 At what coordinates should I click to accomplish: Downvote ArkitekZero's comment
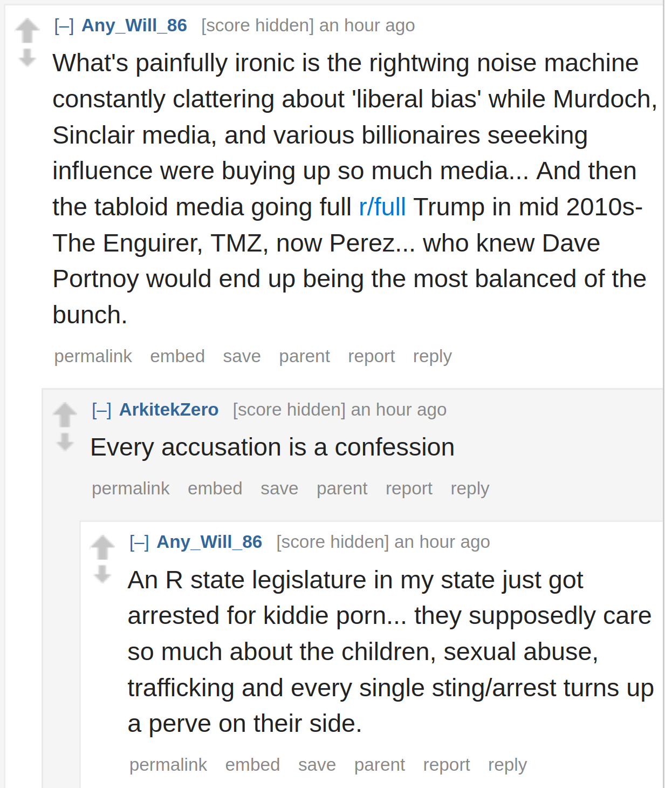65,441
